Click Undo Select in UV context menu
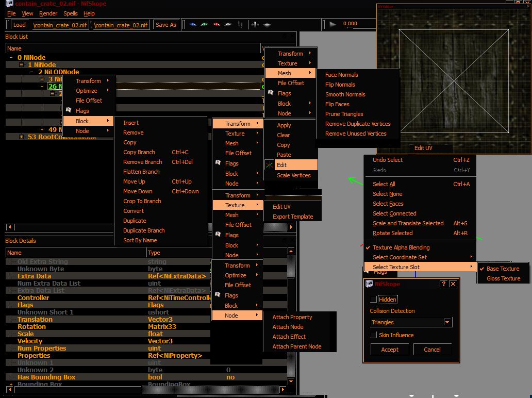This screenshot has height=398, width=532. point(388,160)
